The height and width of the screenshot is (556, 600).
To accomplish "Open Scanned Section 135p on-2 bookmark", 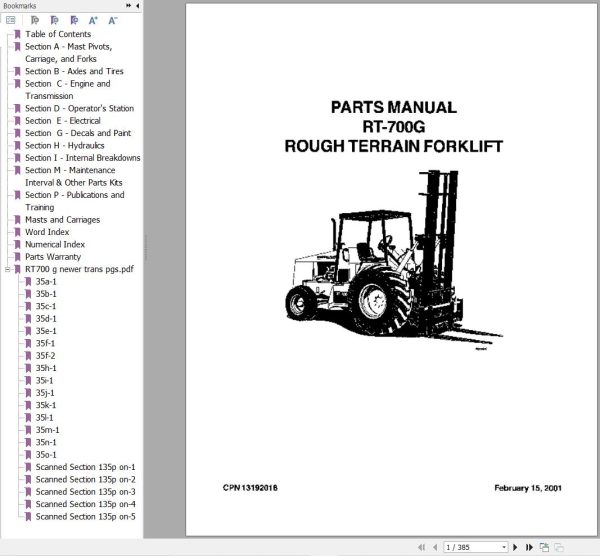I will tap(85, 479).
